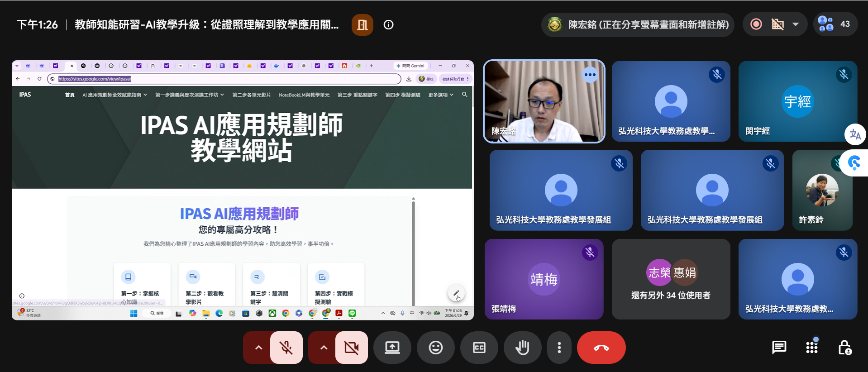This screenshot has width=868, height=372.
Task: Click the pencil edit button on shared page
Action: tap(456, 293)
